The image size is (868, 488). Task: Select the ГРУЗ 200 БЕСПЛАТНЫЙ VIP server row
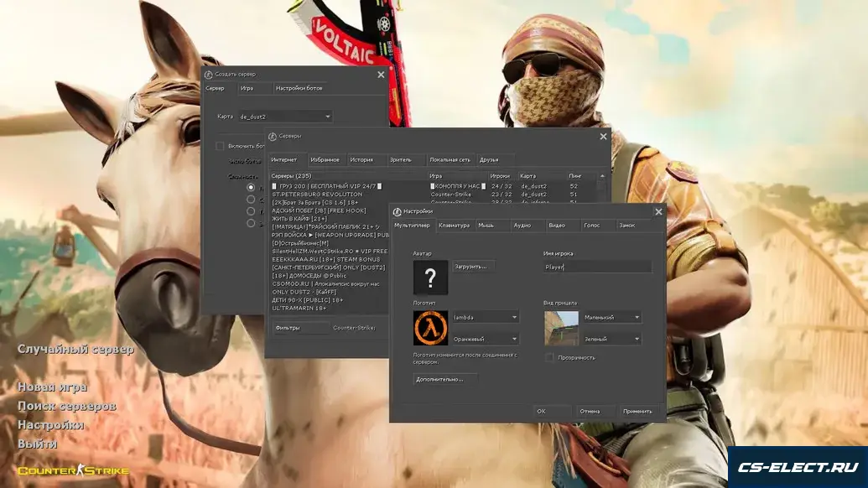[434, 186]
